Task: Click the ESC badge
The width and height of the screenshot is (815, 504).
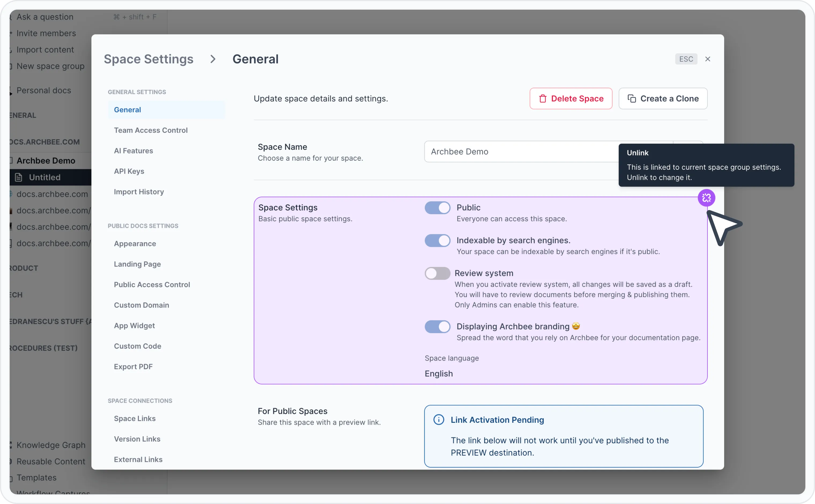Action: coord(686,59)
